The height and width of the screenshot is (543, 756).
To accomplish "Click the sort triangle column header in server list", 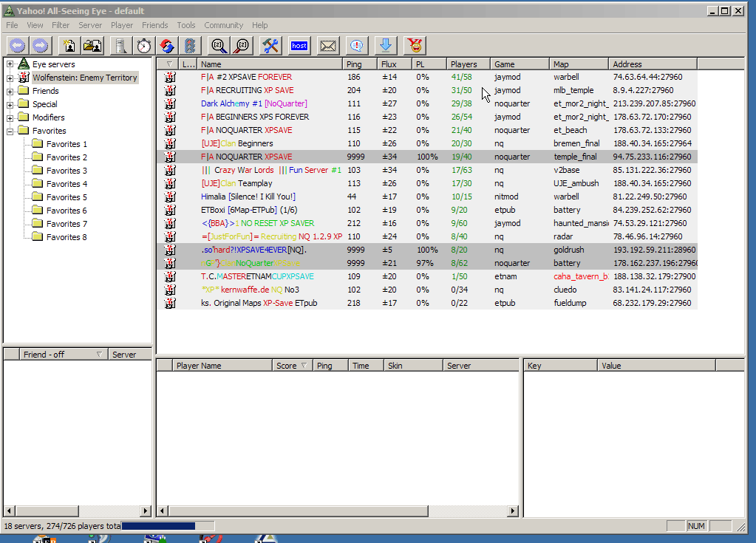I will [168, 64].
